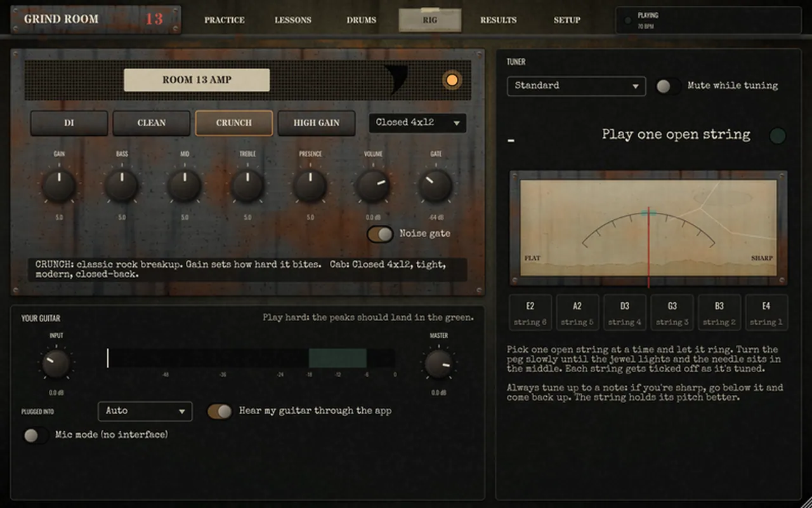This screenshot has height=508, width=812.
Task: Switch to the Practice tab
Action: coord(225,20)
